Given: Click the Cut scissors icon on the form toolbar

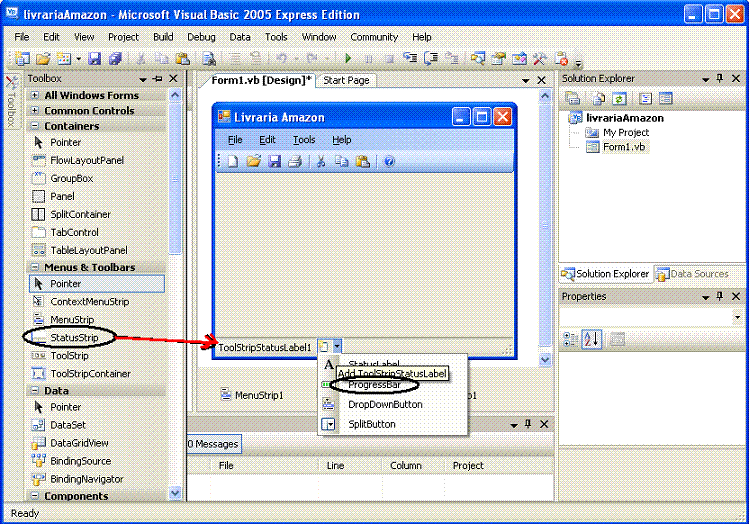Looking at the screenshot, I should pos(321,161).
